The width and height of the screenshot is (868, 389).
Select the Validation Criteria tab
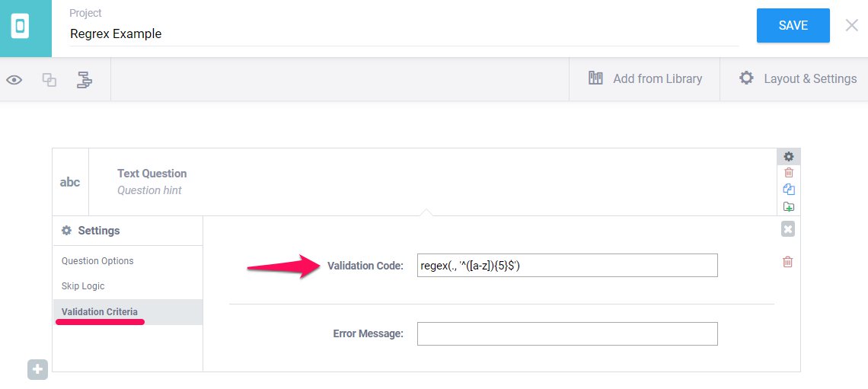[x=100, y=312]
